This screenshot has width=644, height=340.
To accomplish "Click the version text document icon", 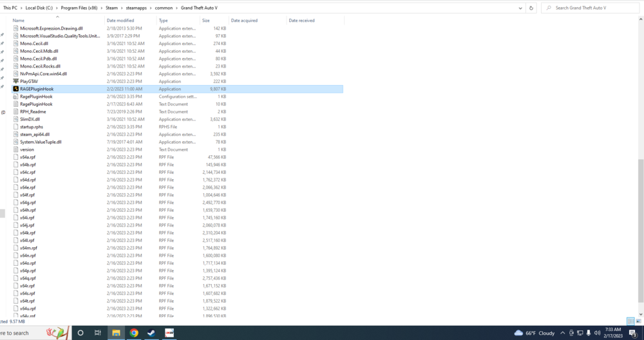I will pyautogui.click(x=16, y=150).
